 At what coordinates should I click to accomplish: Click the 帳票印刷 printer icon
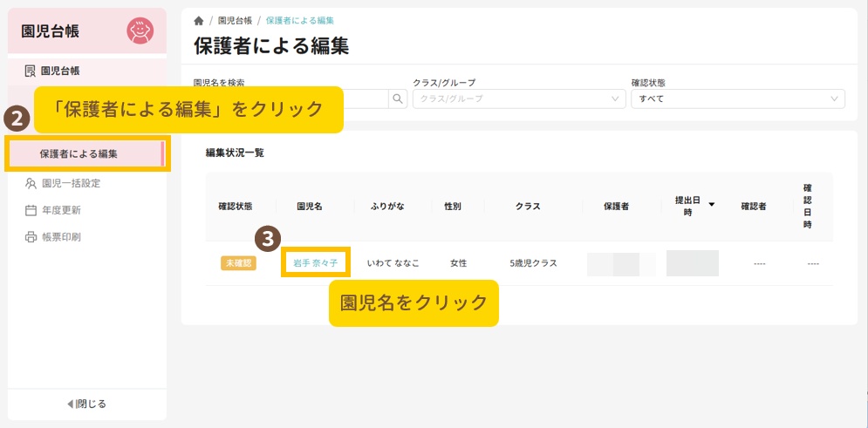pos(31,237)
